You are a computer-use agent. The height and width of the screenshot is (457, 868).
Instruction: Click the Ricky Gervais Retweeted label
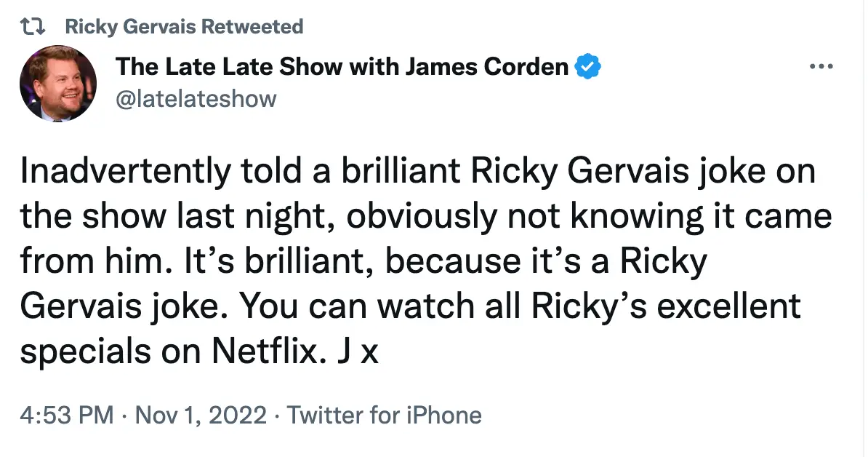coord(183,26)
